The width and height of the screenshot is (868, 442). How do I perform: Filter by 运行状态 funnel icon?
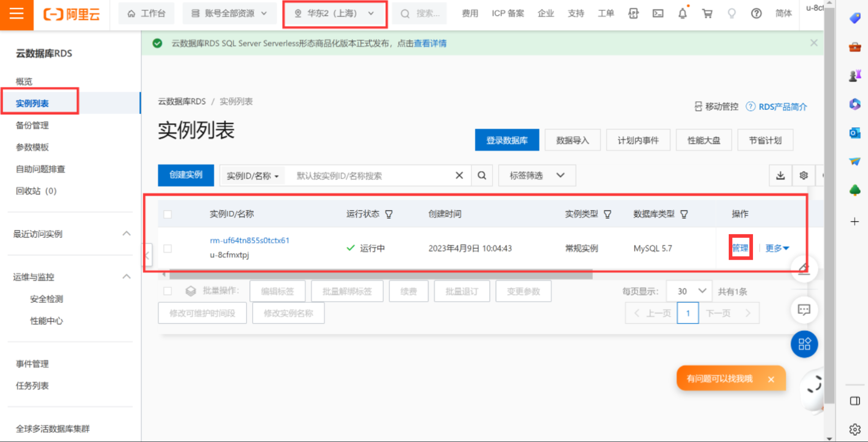(x=389, y=214)
